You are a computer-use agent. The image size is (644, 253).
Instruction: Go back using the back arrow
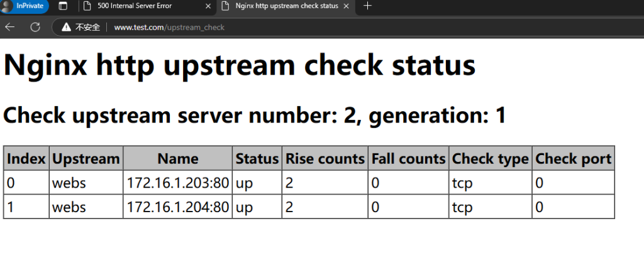[10, 28]
